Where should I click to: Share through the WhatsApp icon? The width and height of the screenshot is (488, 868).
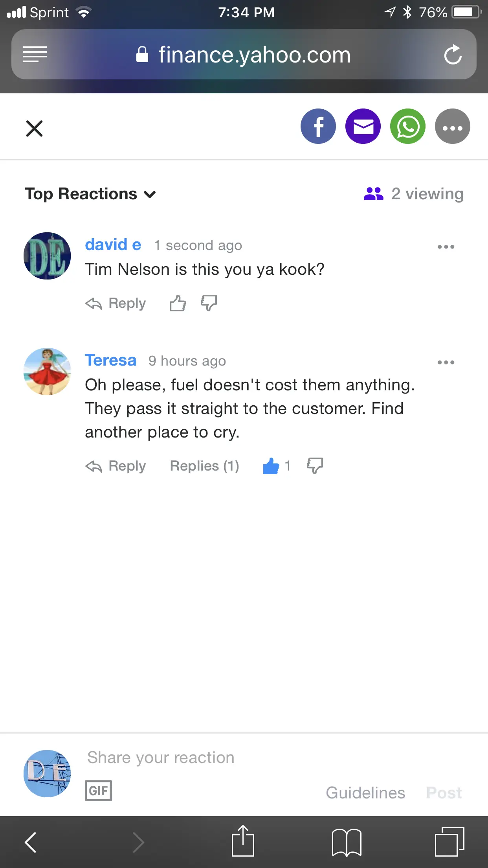407,127
